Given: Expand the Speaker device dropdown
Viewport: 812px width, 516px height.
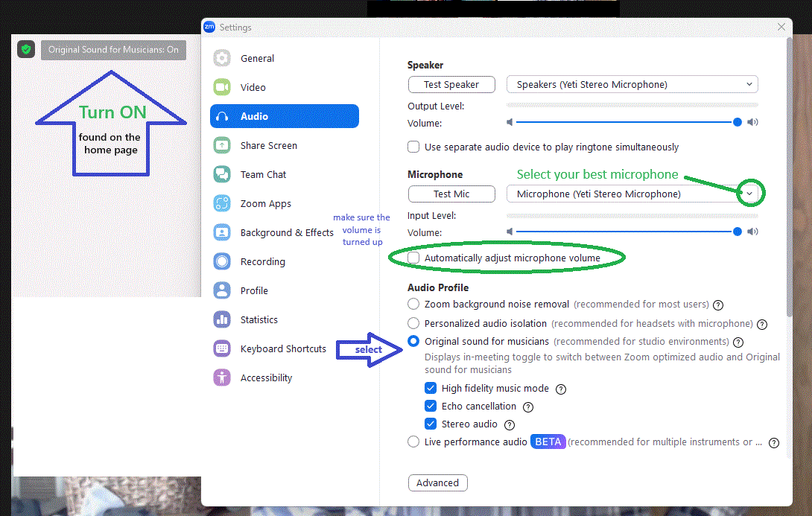Looking at the screenshot, I should pyautogui.click(x=632, y=85).
